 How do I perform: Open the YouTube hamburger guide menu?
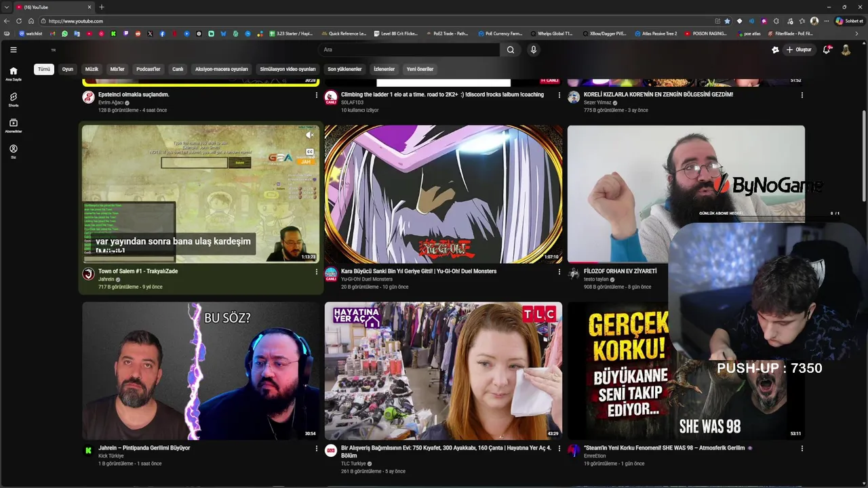coord(13,49)
